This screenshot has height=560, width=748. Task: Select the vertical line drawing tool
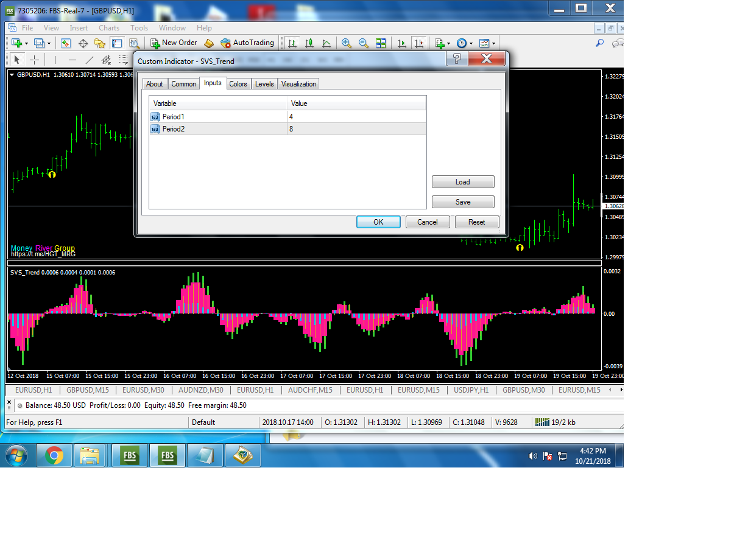[55, 60]
